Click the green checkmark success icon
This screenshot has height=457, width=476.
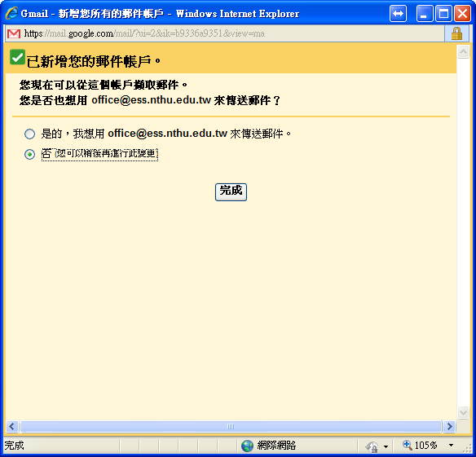[x=17, y=57]
